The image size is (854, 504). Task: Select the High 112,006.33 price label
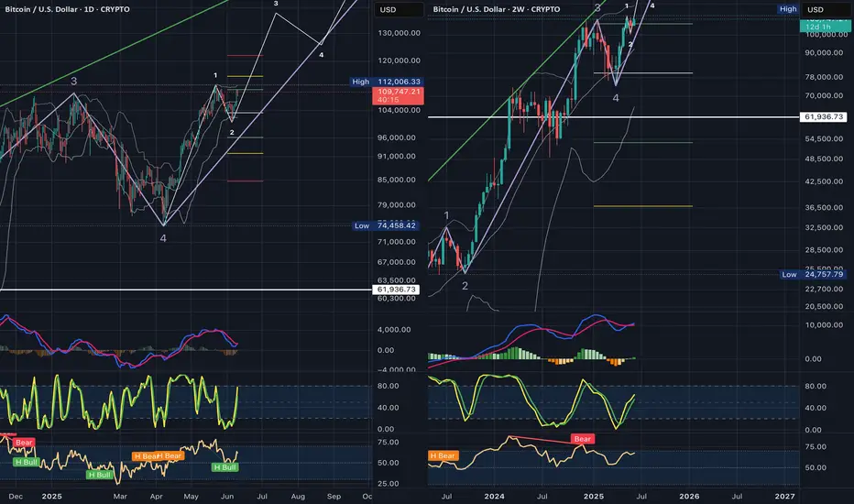point(386,82)
